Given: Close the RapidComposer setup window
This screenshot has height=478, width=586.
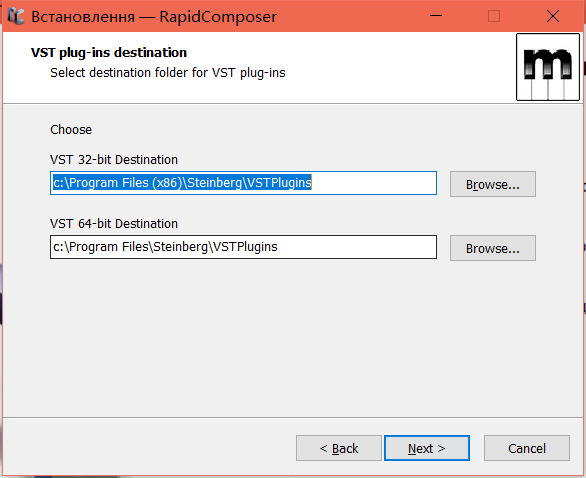Looking at the screenshot, I should click(x=553, y=16).
